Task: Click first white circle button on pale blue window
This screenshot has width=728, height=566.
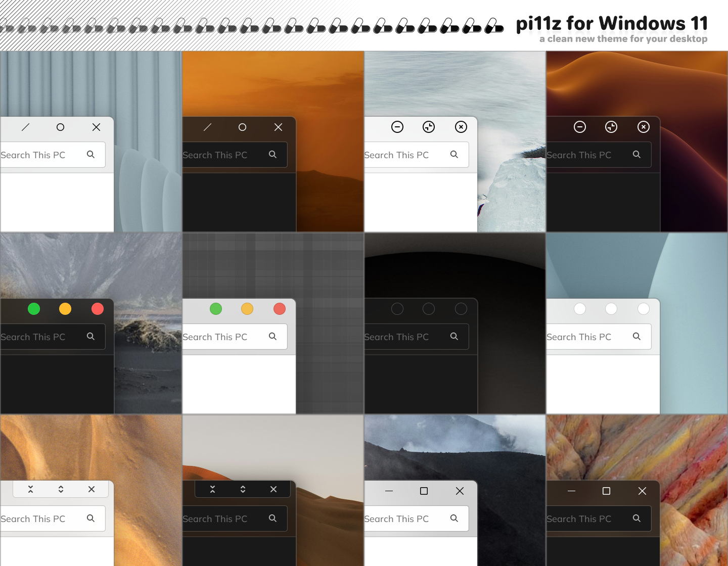Action: [580, 309]
